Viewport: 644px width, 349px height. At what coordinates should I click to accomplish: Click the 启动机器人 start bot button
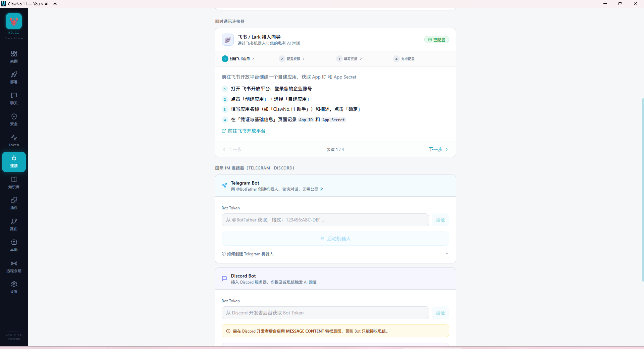click(x=335, y=239)
